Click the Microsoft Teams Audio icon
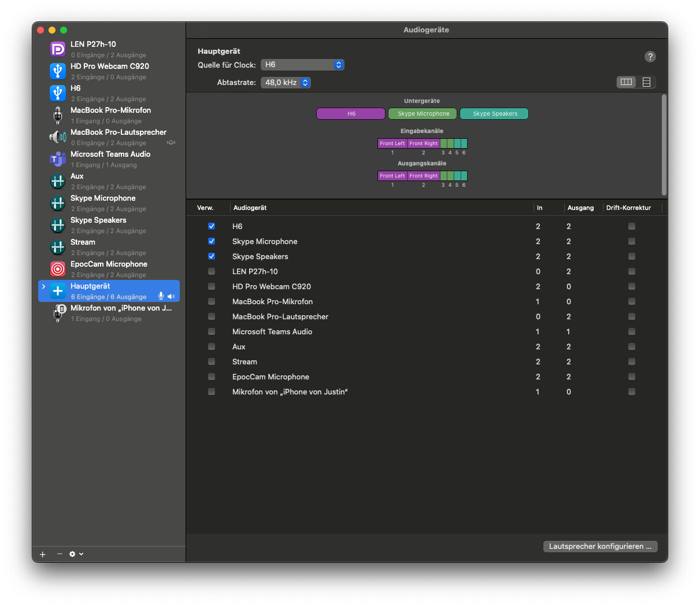Screen dimensions: 700x605 [58, 159]
